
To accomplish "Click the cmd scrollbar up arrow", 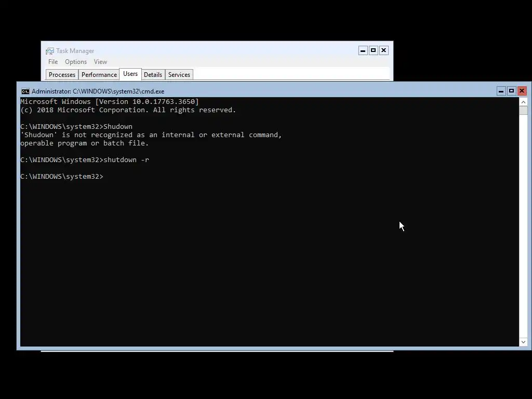I will 523,102.
